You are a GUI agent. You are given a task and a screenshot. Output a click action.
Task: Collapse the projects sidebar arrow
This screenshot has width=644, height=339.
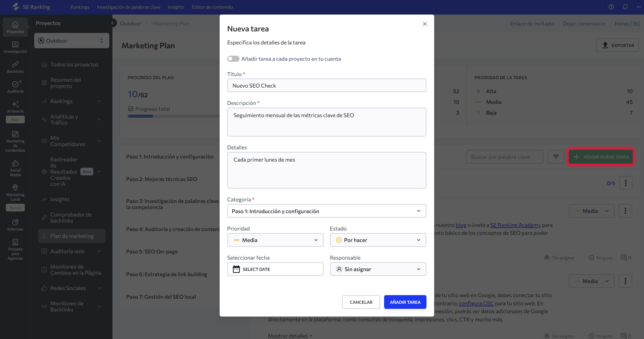(x=112, y=23)
